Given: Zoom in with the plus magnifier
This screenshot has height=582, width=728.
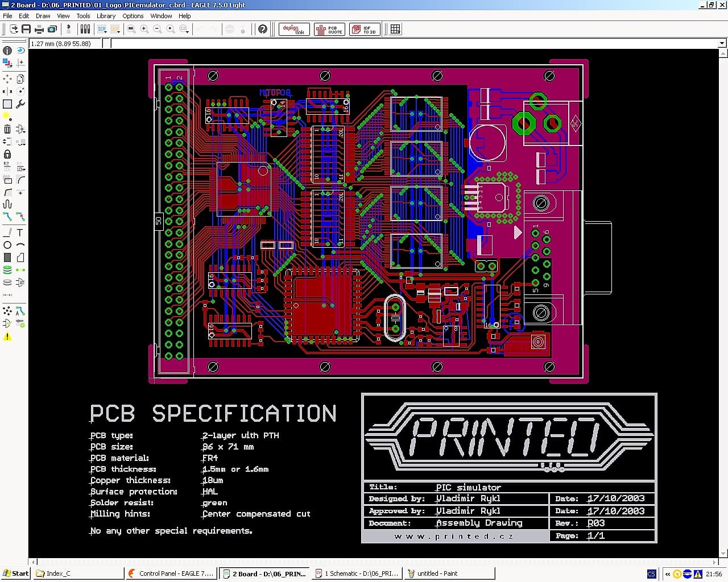Looking at the screenshot, I should pyautogui.click(x=144, y=29).
